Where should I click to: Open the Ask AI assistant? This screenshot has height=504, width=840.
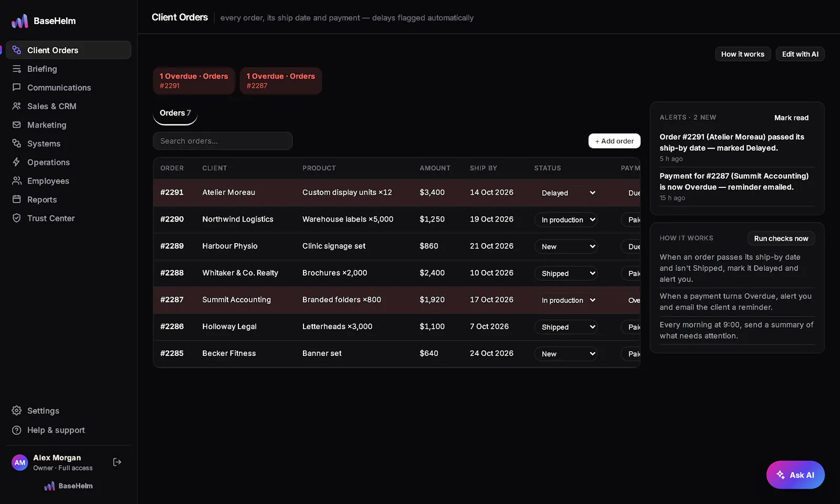[x=795, y=475]
